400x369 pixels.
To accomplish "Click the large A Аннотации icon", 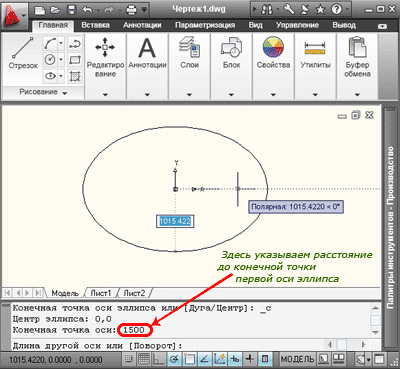I will pos(147,47).
